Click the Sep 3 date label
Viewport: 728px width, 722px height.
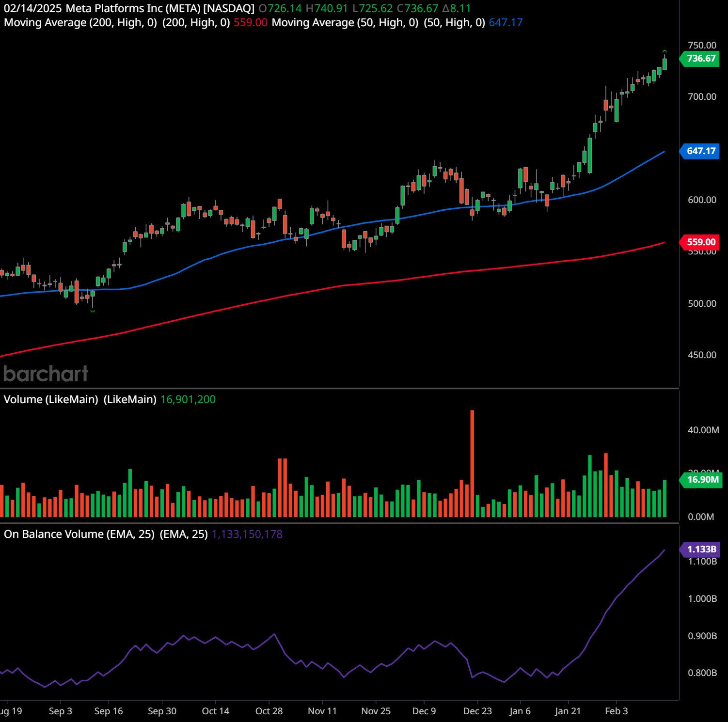tap(61, 711)
